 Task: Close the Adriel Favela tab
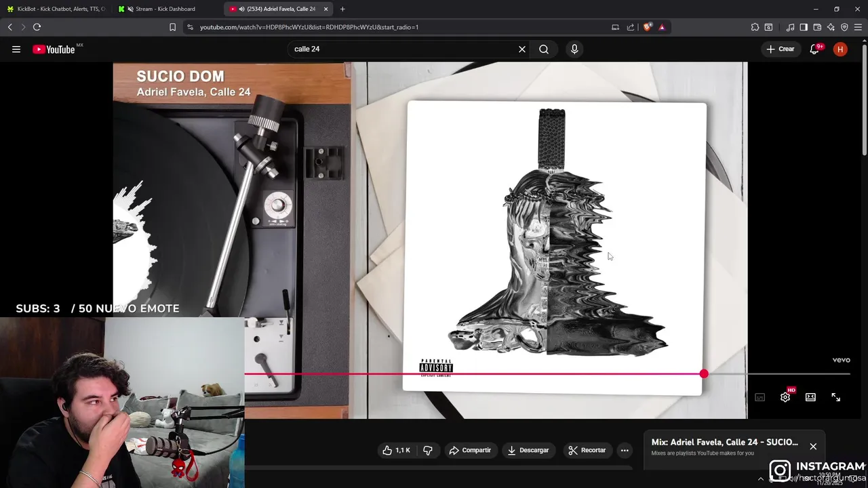[325, 9]
